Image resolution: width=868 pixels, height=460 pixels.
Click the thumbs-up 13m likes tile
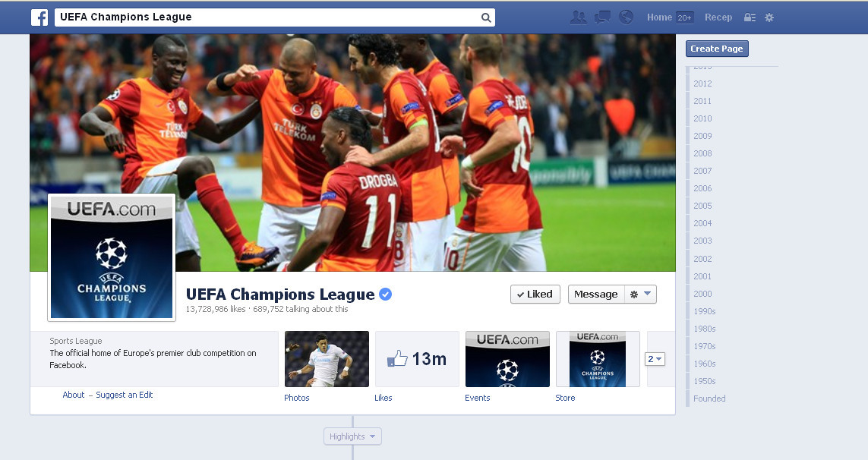417,359
